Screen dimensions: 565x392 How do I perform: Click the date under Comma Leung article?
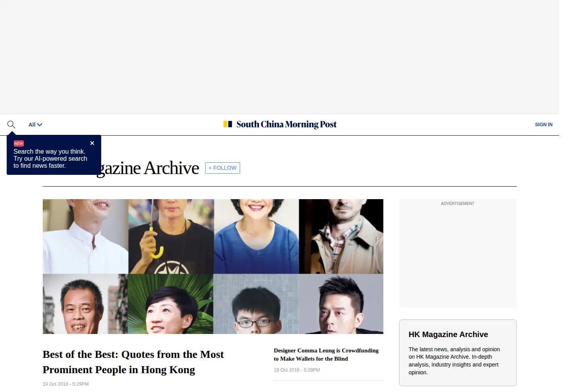[297, 370]
